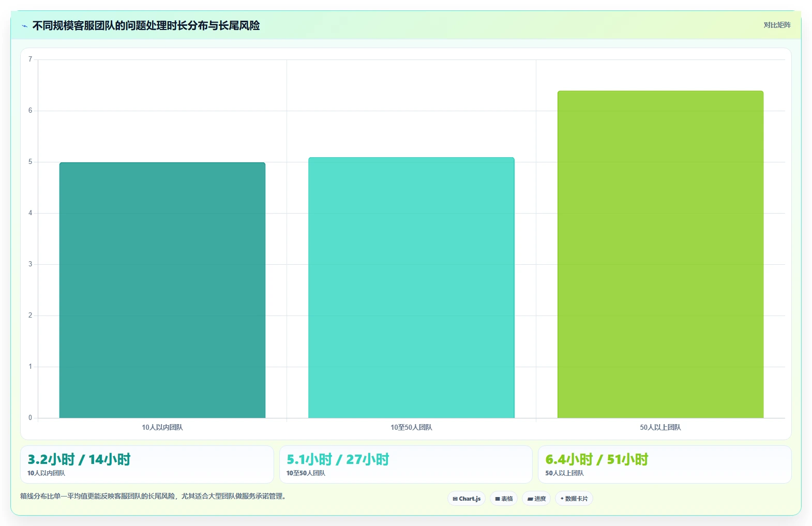Click the y-axis tick label 2
The height and width of the screenshot is (526, 812).
[x=30, y=315]
